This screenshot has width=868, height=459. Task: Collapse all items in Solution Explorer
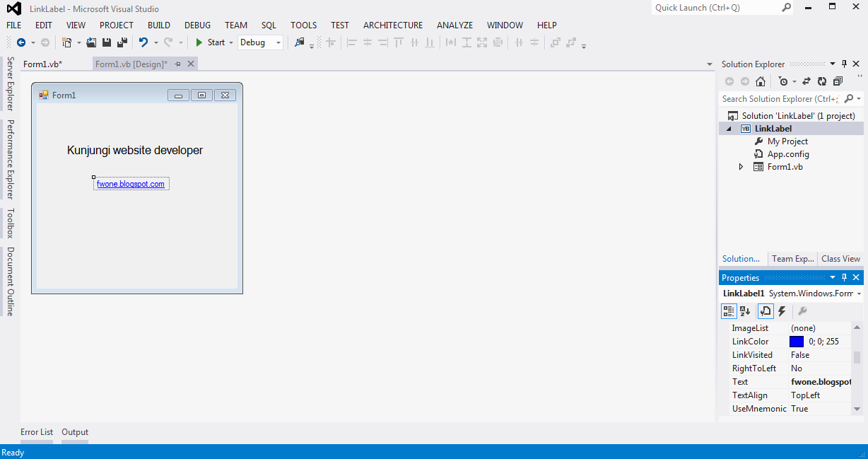838,81
